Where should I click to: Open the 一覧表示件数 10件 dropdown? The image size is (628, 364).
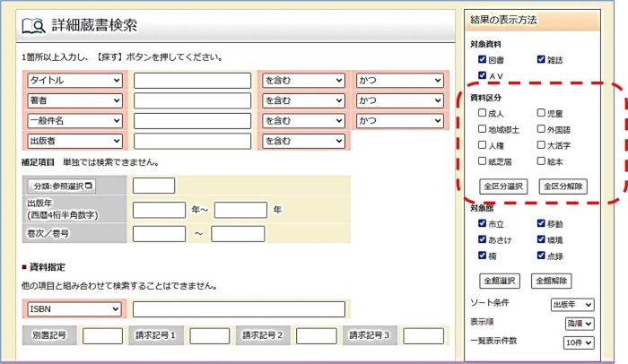(x=579, y=342)
